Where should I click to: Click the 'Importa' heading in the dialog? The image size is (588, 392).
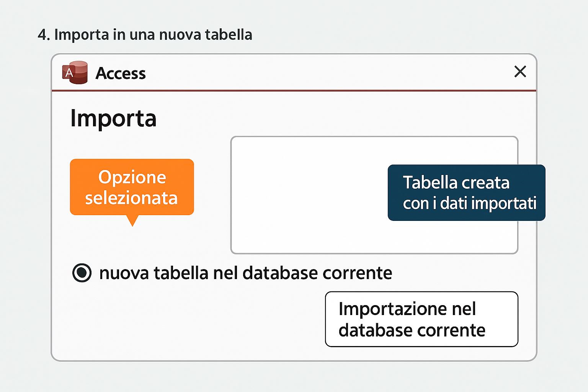click(x=113, y=118)
